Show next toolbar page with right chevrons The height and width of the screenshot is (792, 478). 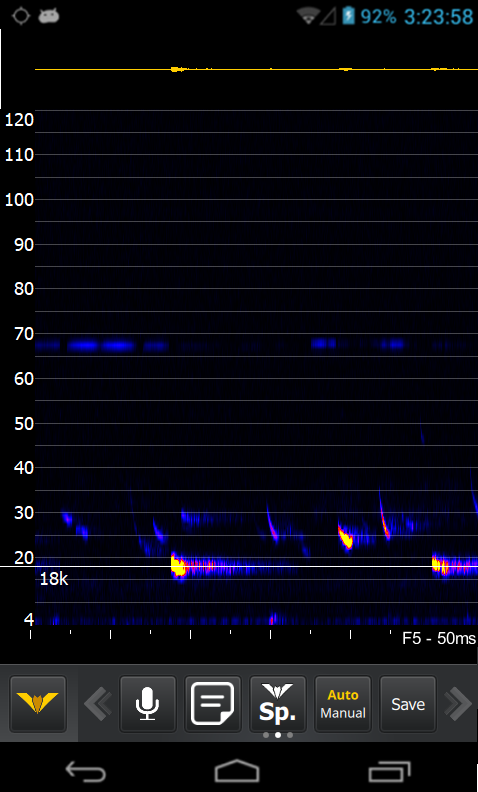click(457, 704)
